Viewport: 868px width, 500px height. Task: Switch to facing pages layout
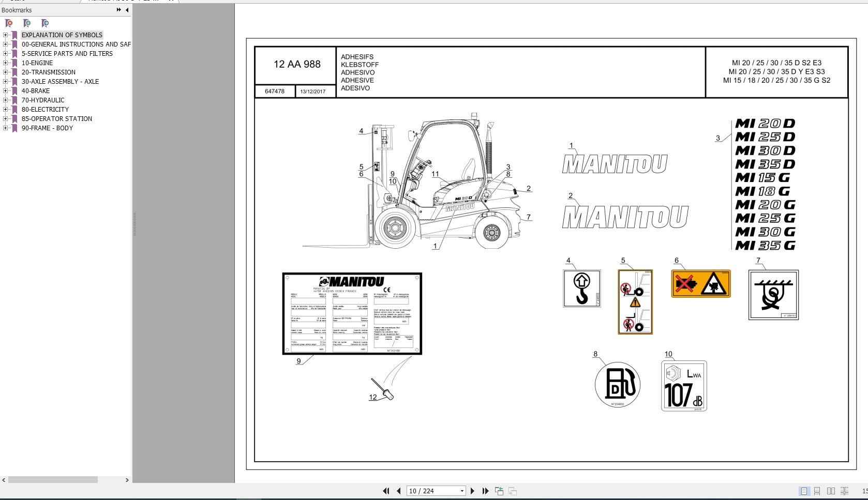coord(831,491)
